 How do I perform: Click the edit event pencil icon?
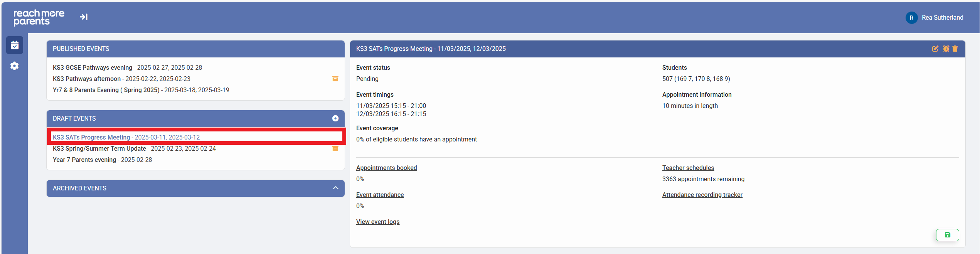[x=935, y=49]
